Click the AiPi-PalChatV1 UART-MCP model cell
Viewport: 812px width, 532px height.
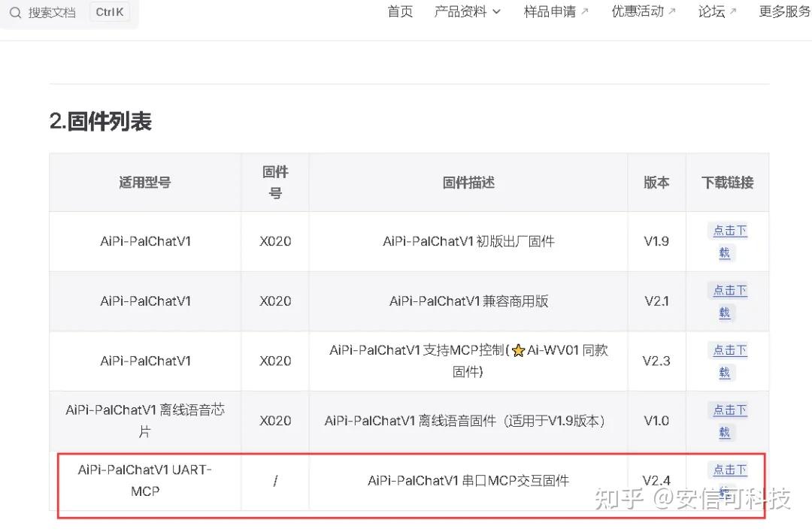point(145,480)
